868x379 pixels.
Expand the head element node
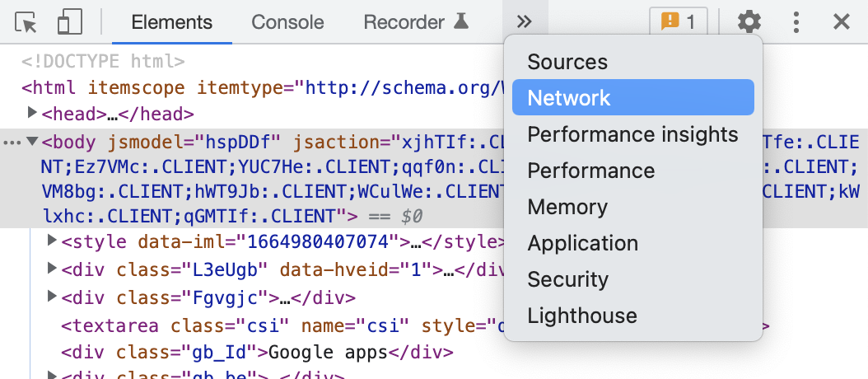click(33, 113)
